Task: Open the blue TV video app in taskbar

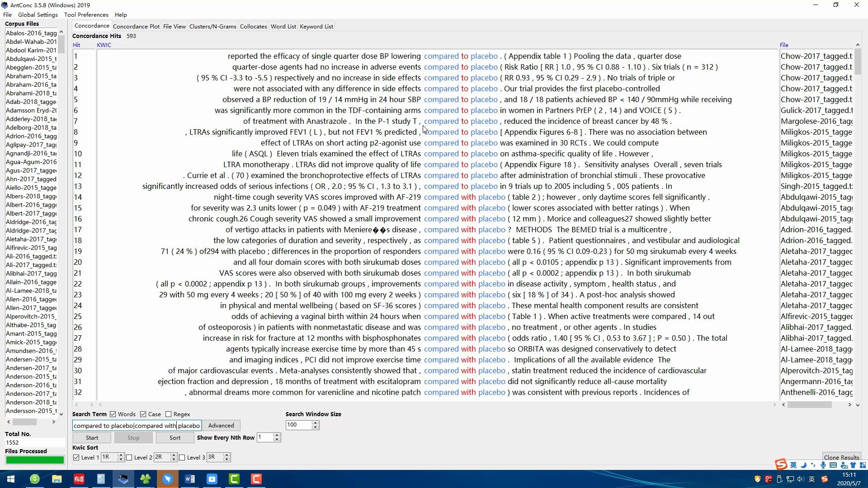Action: [212, 479]
